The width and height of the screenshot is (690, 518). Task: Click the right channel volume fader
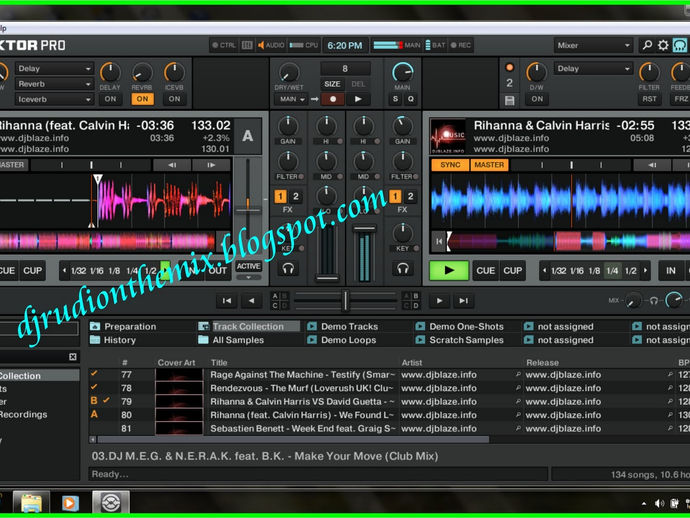[x=364, y=228]
